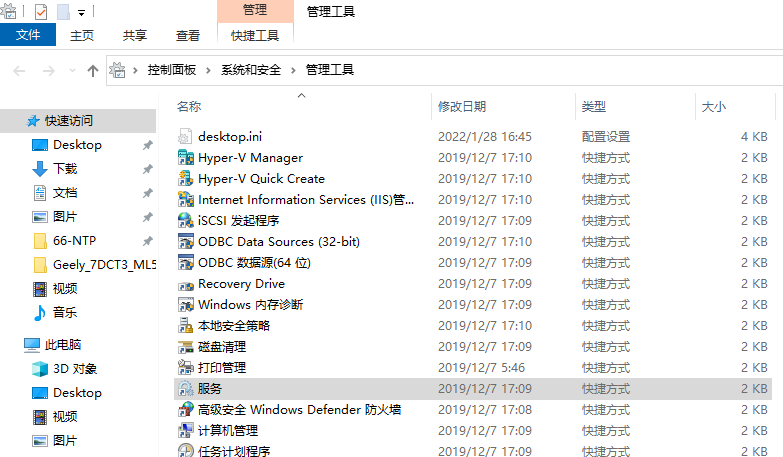Click the 打印管理 printer icon
This screenshot has width=783, height=457.
[x=186, y=368]
